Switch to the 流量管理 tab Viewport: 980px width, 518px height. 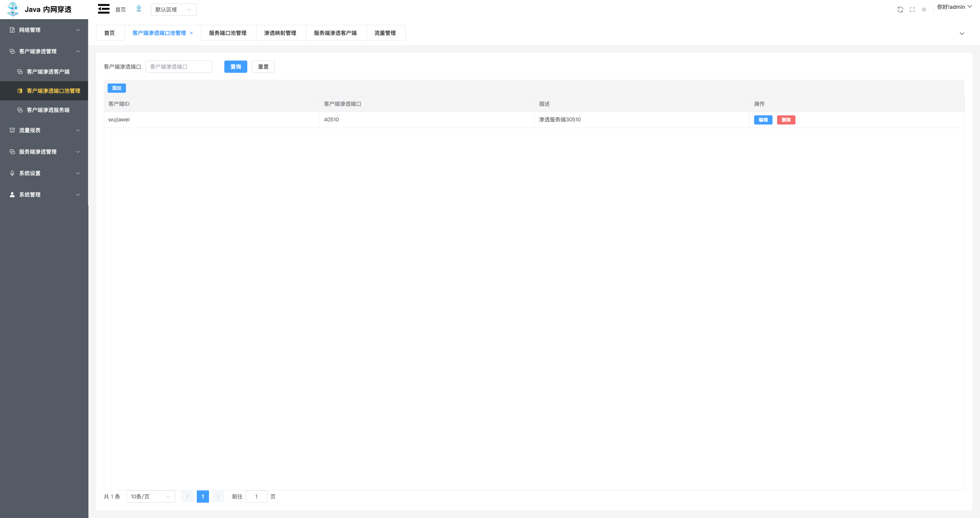(385, 33)
